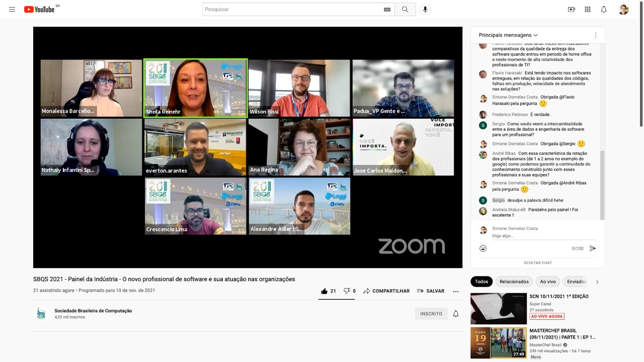Click the INSCRITO subscription button
The width and height of the screenshot is (644, 362).
[x=431, y=314]
